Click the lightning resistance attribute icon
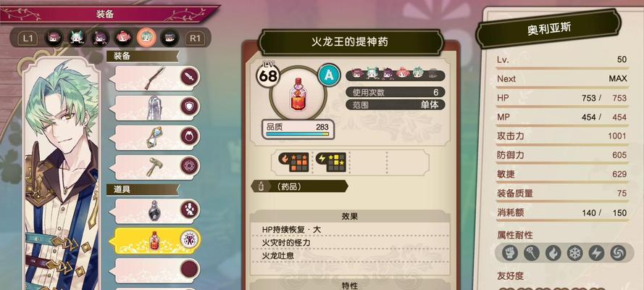 click(x=596, y=253)
